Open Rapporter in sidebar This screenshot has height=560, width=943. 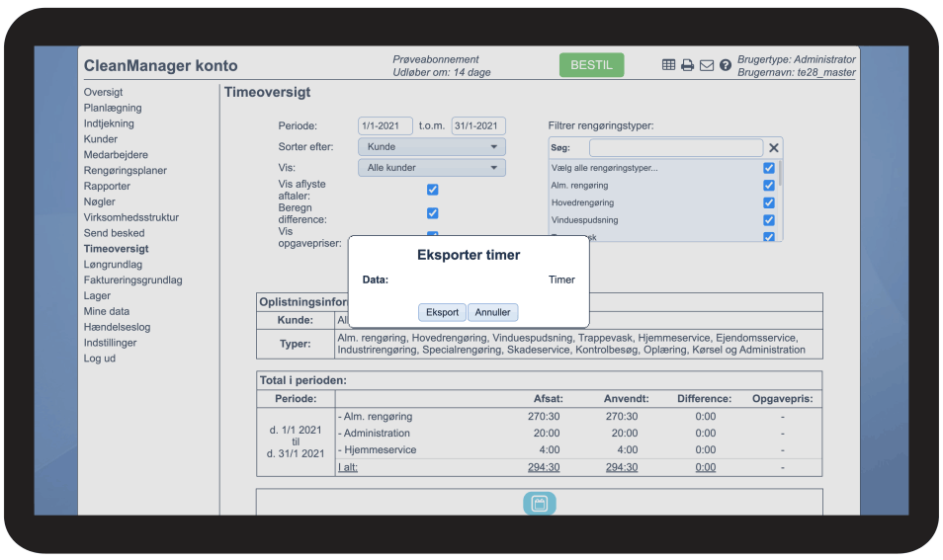(107, 186)
